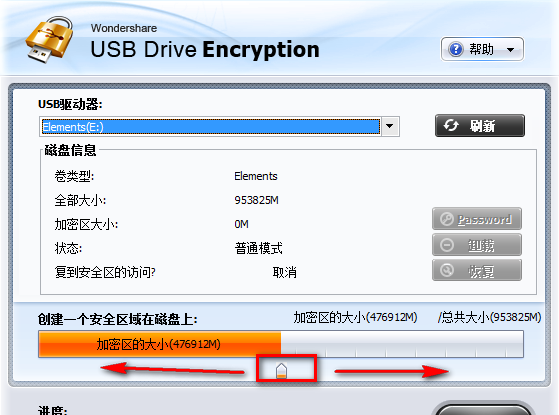Click the partially visible button at bottom right
Image resolution: width=559 pixels, height=415 pixels.
[x=483, y=409]
